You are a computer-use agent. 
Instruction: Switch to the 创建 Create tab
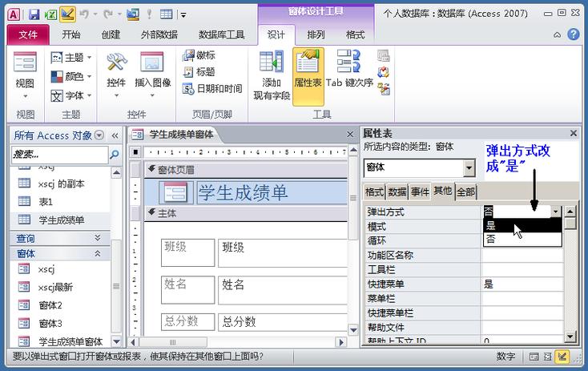[x=111, y=35]
